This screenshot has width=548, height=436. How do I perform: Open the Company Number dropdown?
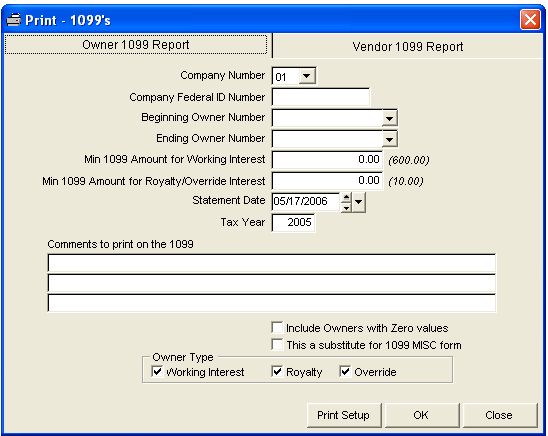click(x=307, y=76)
